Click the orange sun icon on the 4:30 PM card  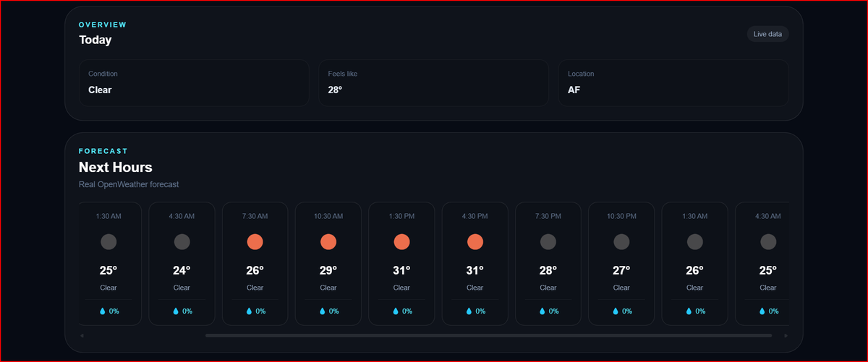pos(475,242)
